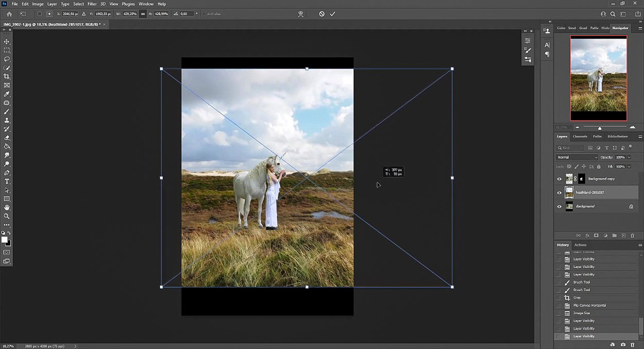The width and height of the screenshot is (644, 349).
Task: Open the blend mode Normal dropdown
Action: pos(577,157)
